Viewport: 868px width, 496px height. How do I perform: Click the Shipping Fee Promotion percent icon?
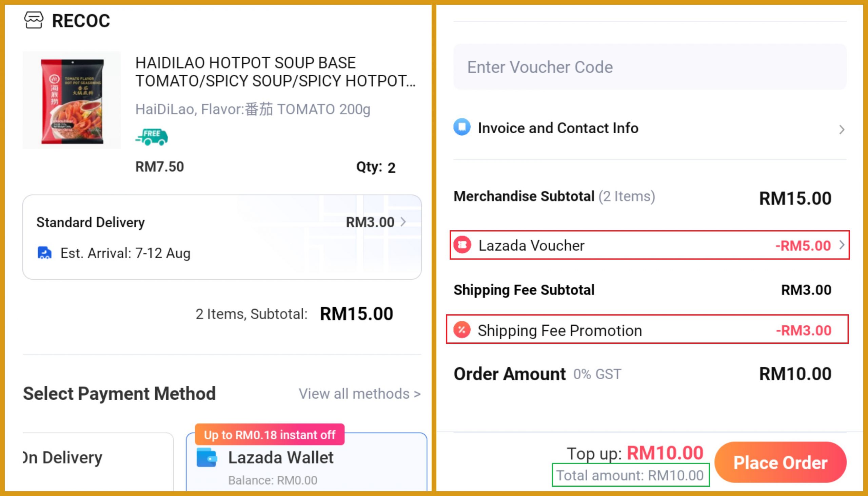coord(462,330)
